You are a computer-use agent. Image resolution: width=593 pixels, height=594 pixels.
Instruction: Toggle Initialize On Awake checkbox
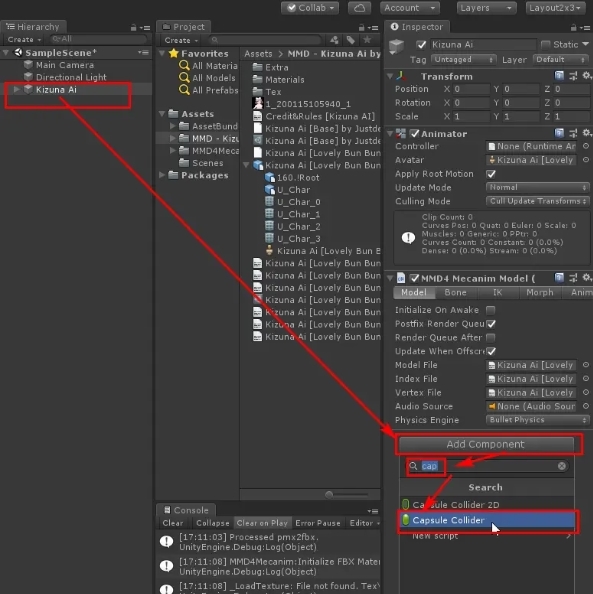point(491,310)
